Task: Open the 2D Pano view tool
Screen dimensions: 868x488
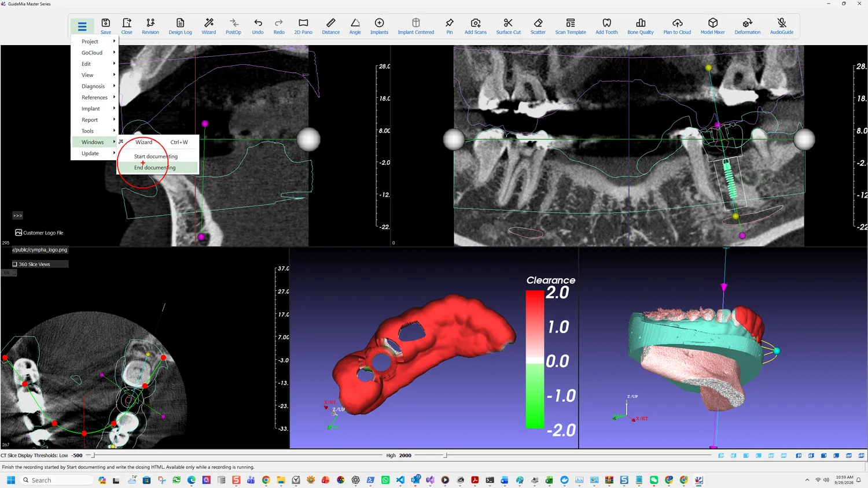Action: (x=303, y=26)
